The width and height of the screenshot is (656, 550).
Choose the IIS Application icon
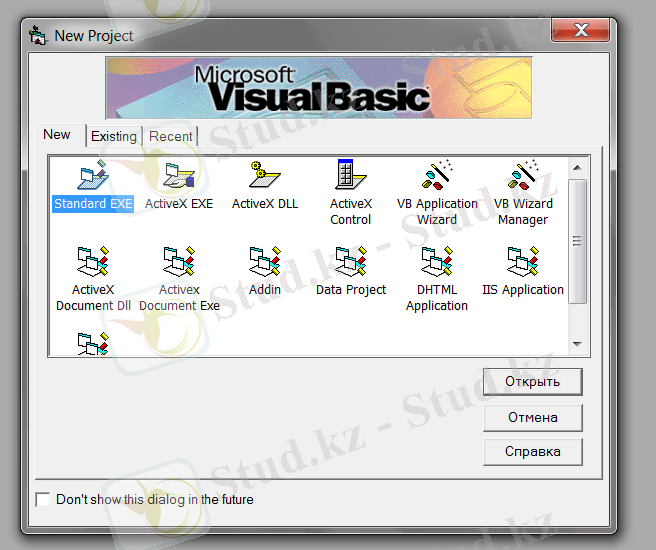point(523,261)
